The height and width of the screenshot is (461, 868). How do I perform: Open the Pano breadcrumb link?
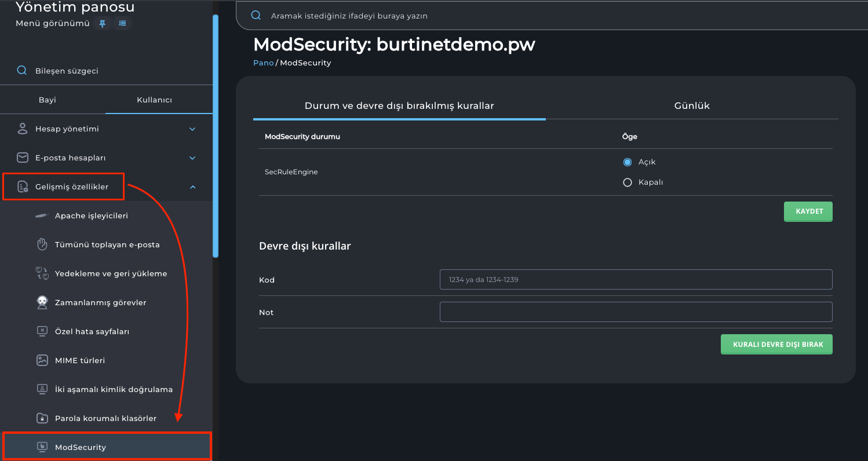(263, 63)
